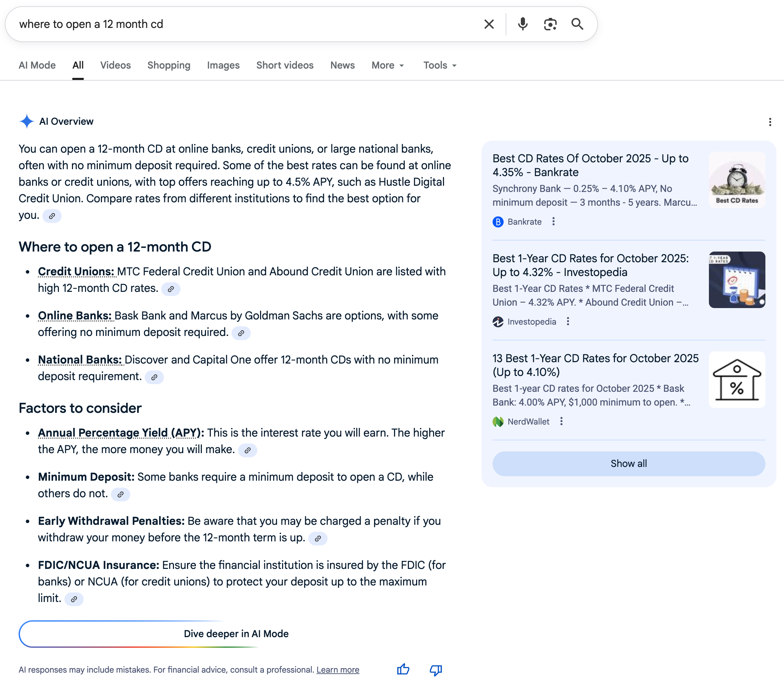
Task: Open Google Lens image search icon
Action: pos(550,24)
